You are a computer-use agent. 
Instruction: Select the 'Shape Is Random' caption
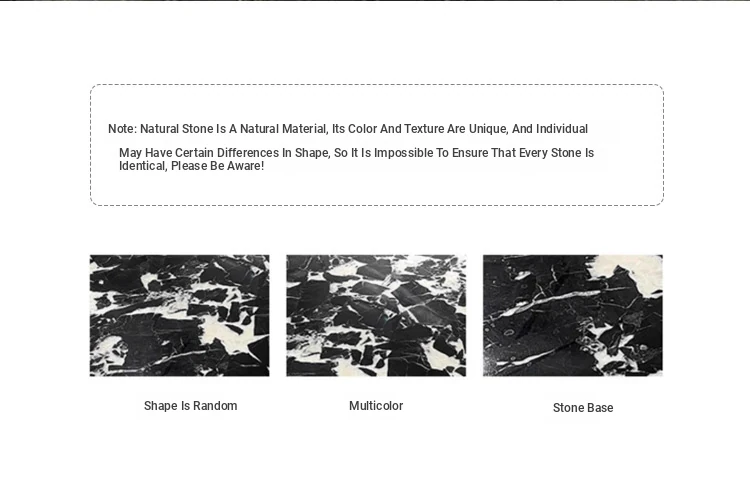[190, 406]
